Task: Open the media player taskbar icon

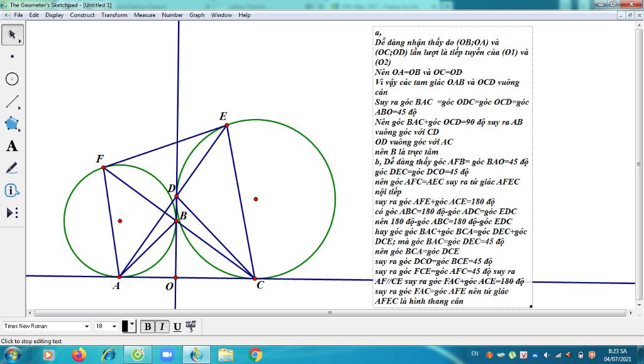Action: pyautogui.click(x=48, y=355)
